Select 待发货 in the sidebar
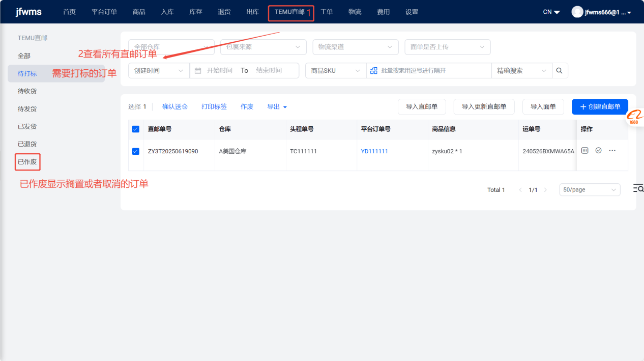The height and width of the screenshot is (361, 644). [x=27, y=109]
